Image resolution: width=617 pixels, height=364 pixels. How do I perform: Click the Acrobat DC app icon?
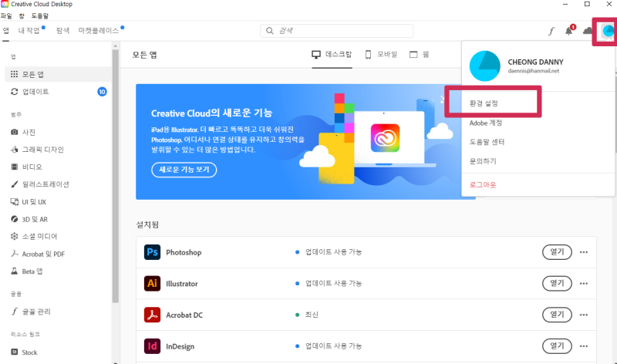click(152, 315)
